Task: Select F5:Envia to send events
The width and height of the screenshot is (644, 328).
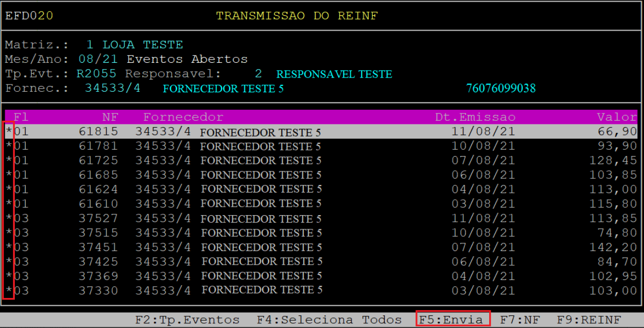Action: pyautogui.click(x=451, y=320)
